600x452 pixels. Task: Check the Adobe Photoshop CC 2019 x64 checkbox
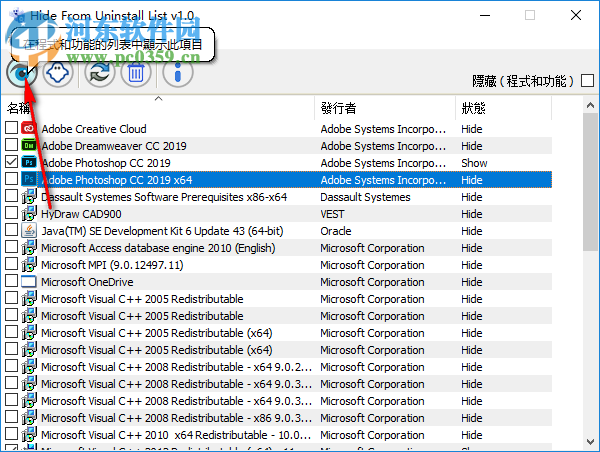[x=11, y=178]
